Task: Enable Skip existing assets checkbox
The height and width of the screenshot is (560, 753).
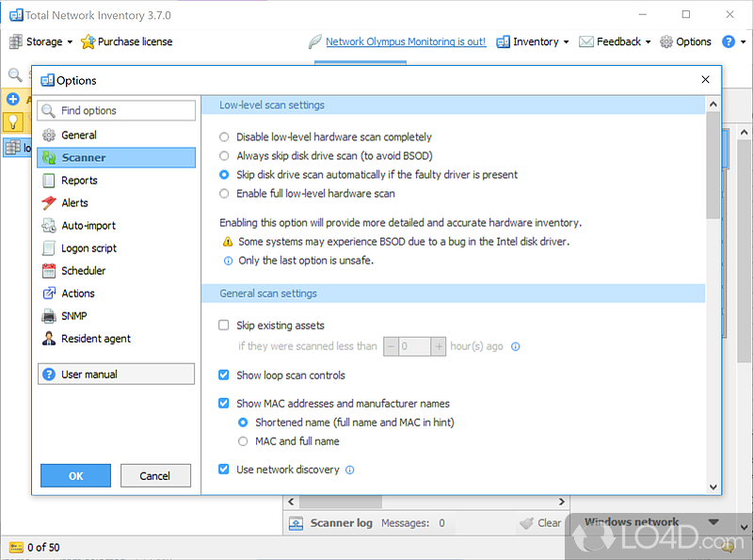Action: click(x=224, y=325)
